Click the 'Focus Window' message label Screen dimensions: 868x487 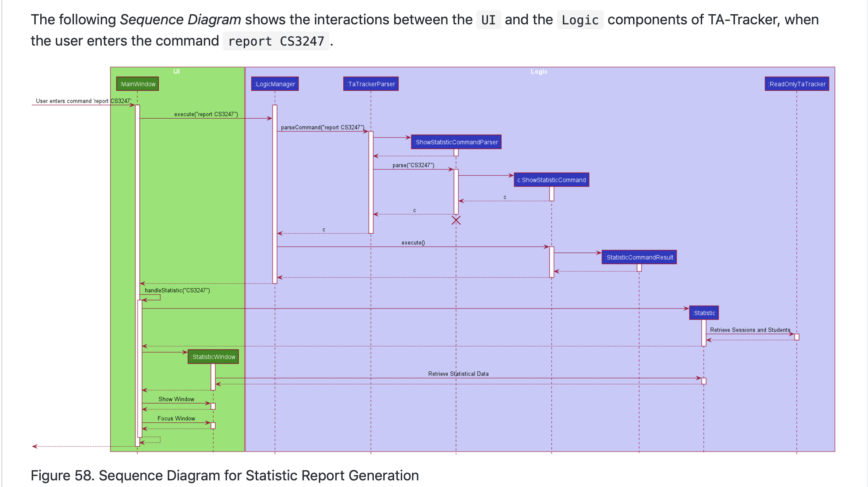point(176,418)
